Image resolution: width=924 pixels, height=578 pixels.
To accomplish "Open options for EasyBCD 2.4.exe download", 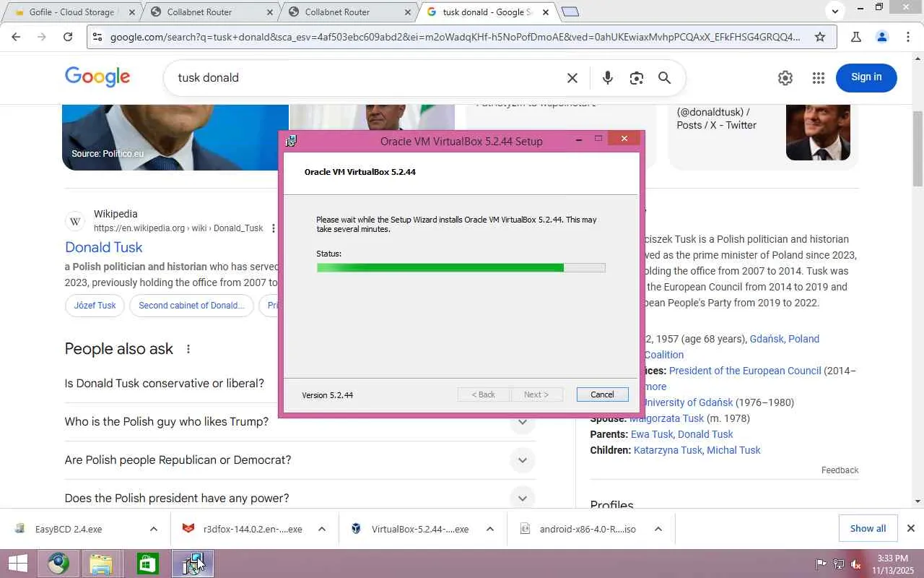I will (153, 529).
